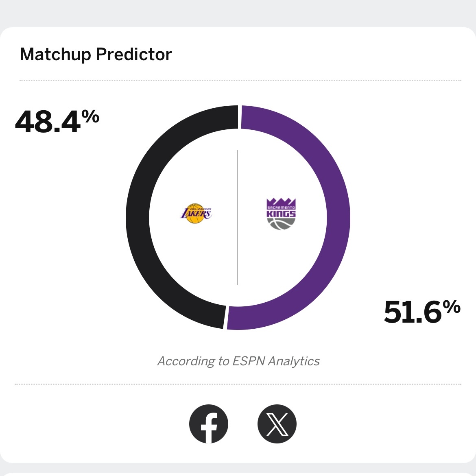Viewport: 476px width, 476px height.
Task: Share the matchup on X
Action: click(x=277, y=424)
